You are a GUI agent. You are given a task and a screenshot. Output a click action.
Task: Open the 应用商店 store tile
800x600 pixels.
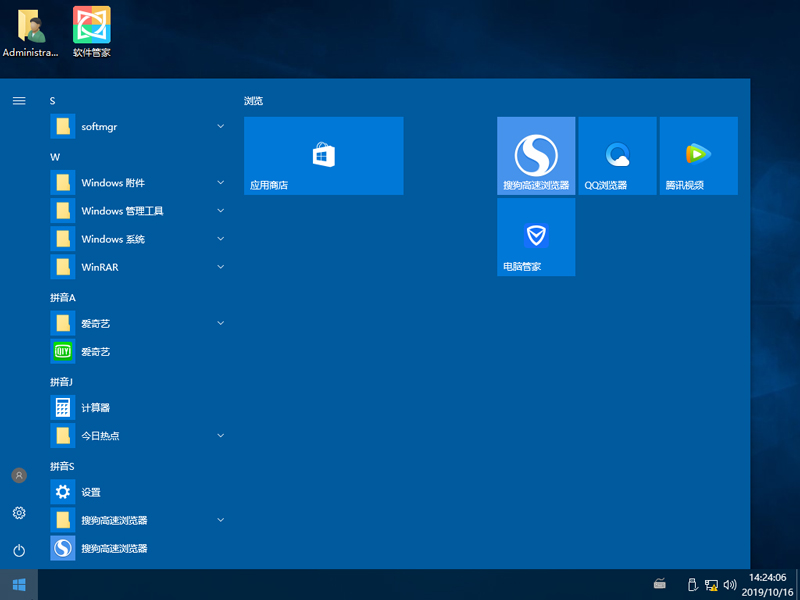click(x=323, y=155)
